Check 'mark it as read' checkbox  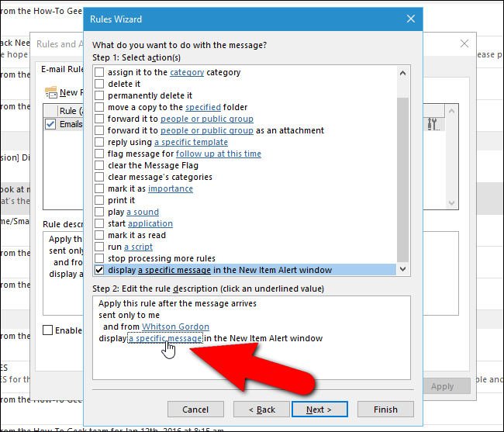(x=99, y=235)
